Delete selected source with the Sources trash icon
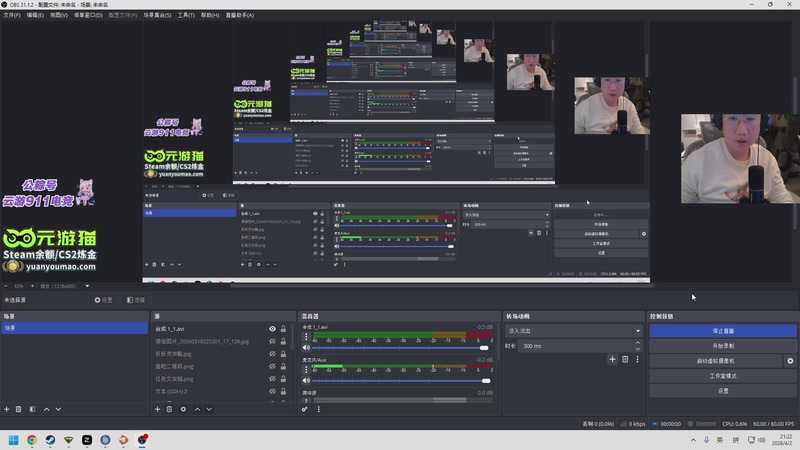The width and height of the screenshot is (800, 450). (x=169, y=409)
